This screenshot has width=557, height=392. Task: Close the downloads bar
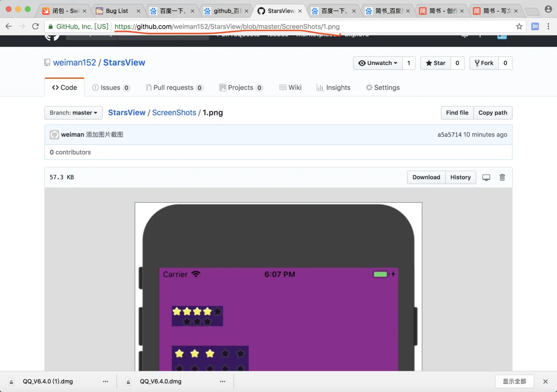click(545, 381)
